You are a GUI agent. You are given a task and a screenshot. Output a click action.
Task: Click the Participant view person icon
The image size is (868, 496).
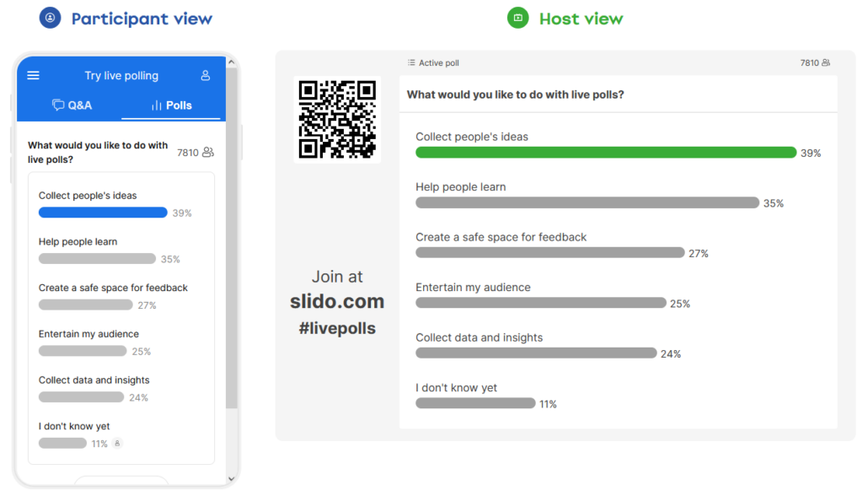click(51, 18)
